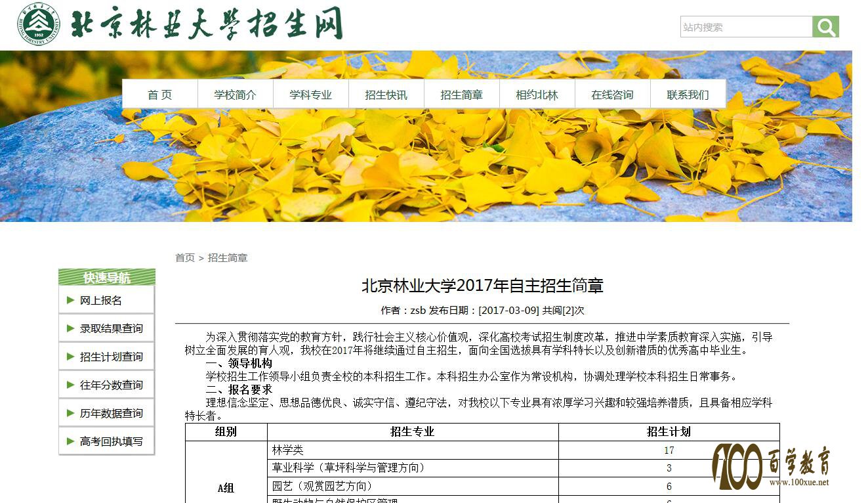
Task: Go to 招生计划查询 in quick navigation
Action: click(112, 357)
